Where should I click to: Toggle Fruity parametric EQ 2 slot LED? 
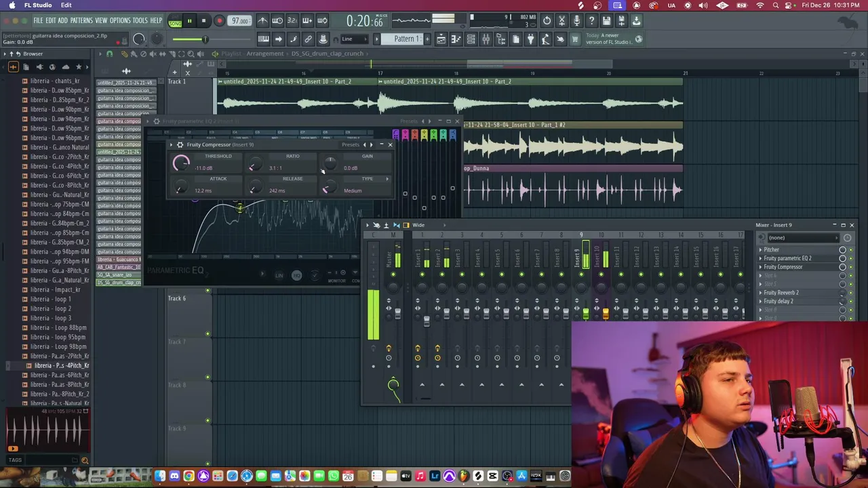click(x=851, y=258)
